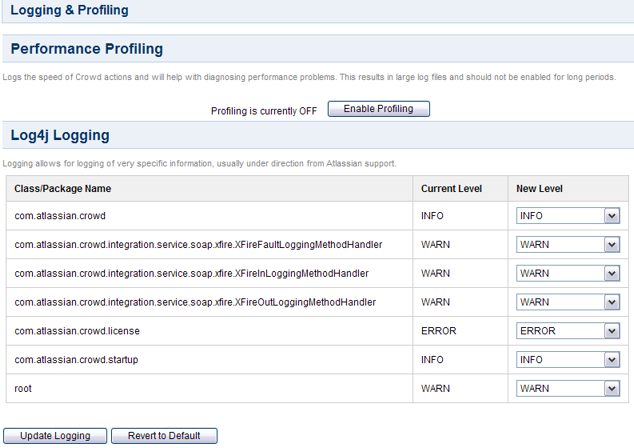634x448 pixels.
Task: Click the Log4j Logging section heading
Action: coord(60,135)
